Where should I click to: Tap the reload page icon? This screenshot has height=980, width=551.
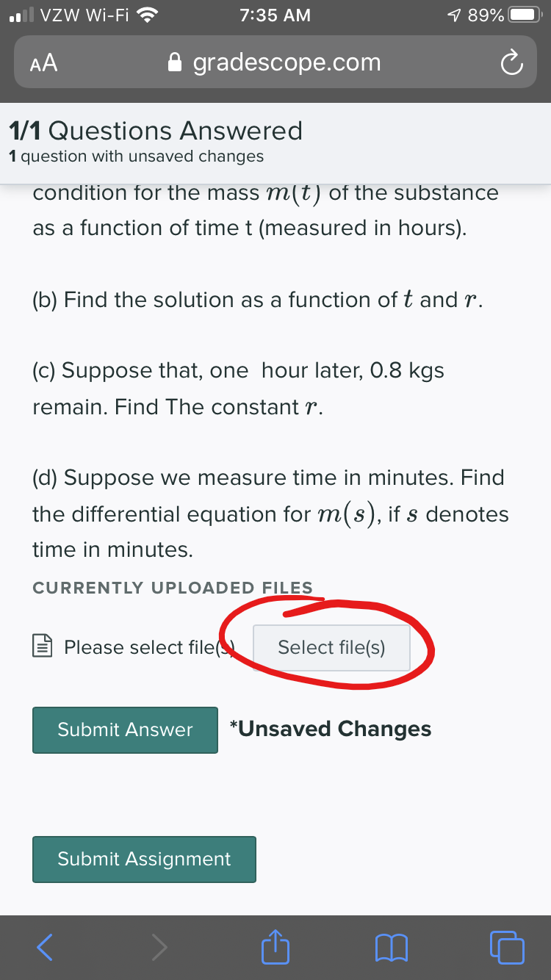click(x=511, y=63)
